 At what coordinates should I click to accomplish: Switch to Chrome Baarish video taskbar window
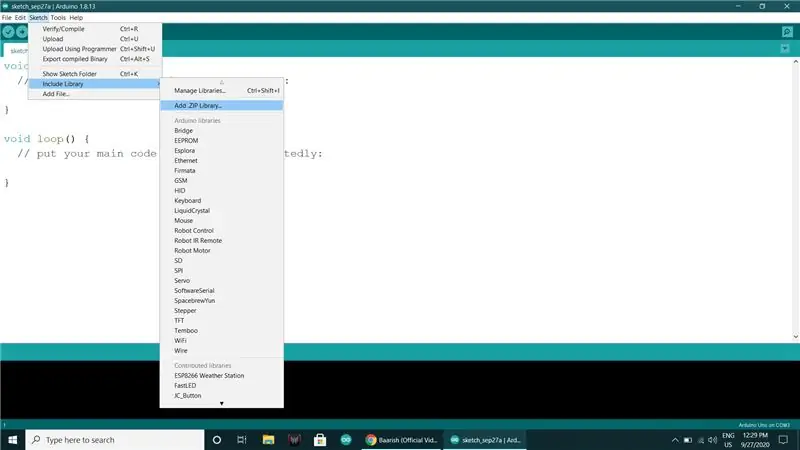click(x=402, y=440)
